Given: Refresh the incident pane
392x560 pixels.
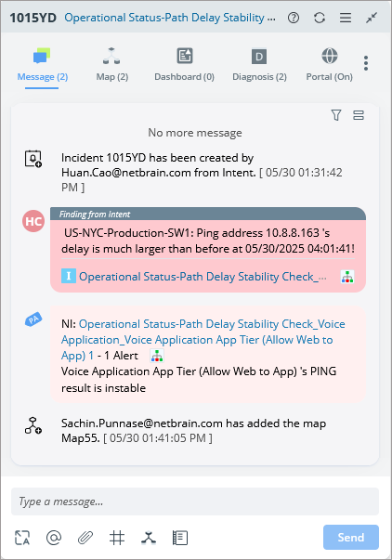Looking at the screenshot, I should pyautogui.click(x=320, y=18).
